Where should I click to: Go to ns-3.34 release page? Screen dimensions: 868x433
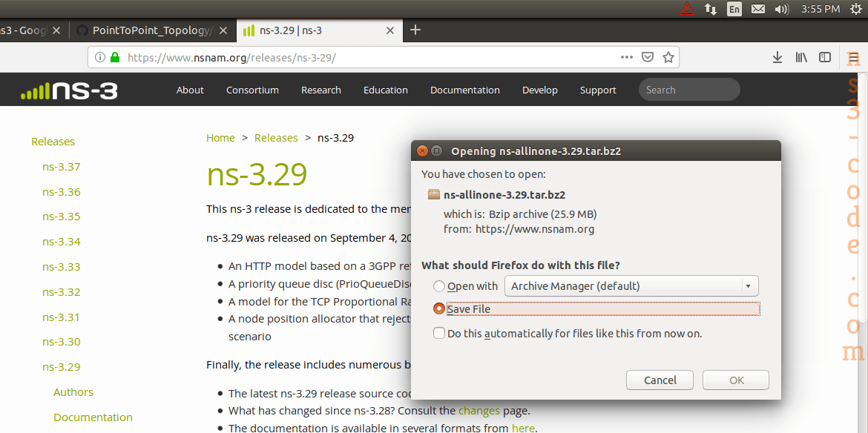(x=62, y=242)
